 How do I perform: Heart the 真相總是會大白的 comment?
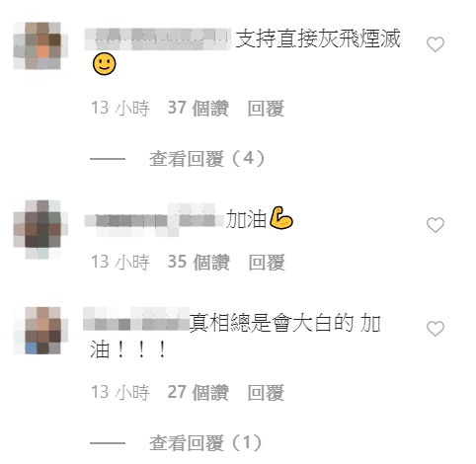(436, 329)
